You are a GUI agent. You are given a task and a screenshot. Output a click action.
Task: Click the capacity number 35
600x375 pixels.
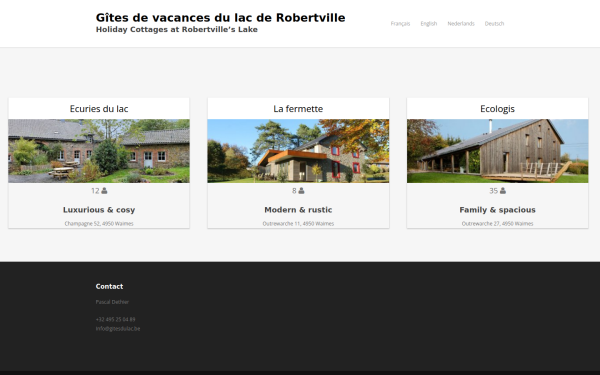point(494,191)
